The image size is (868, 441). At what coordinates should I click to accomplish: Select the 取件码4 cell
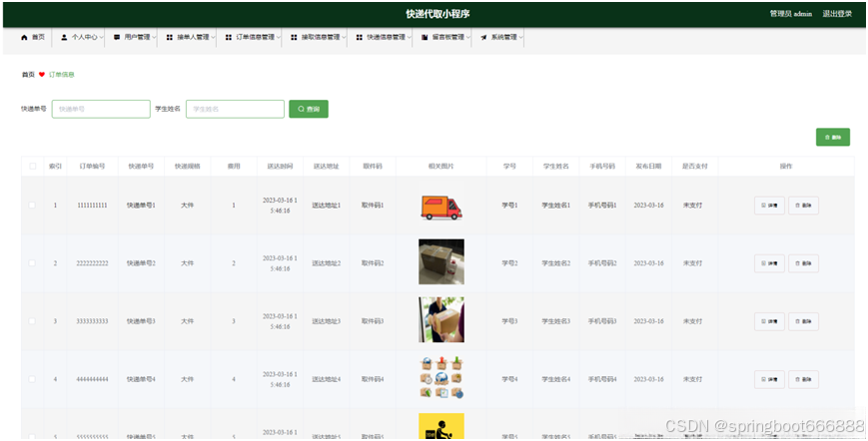[373, 379]
